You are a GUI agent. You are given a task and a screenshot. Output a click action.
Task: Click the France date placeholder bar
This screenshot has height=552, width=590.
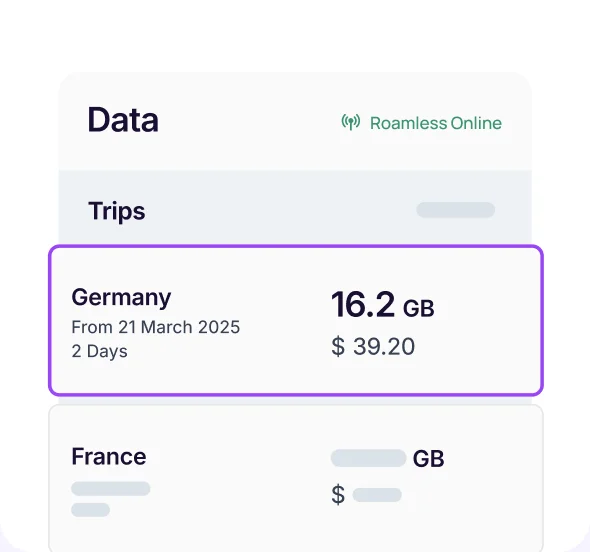pyautogui.click(x=111, y=489)
